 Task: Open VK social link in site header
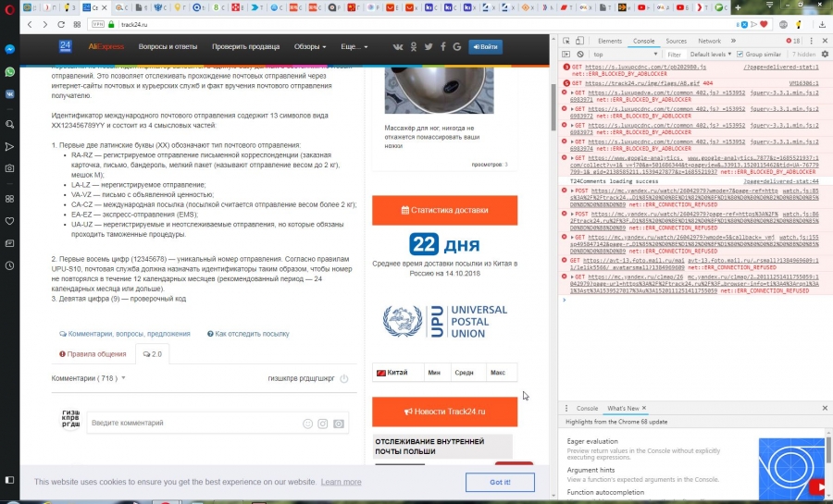pos(398,46)
